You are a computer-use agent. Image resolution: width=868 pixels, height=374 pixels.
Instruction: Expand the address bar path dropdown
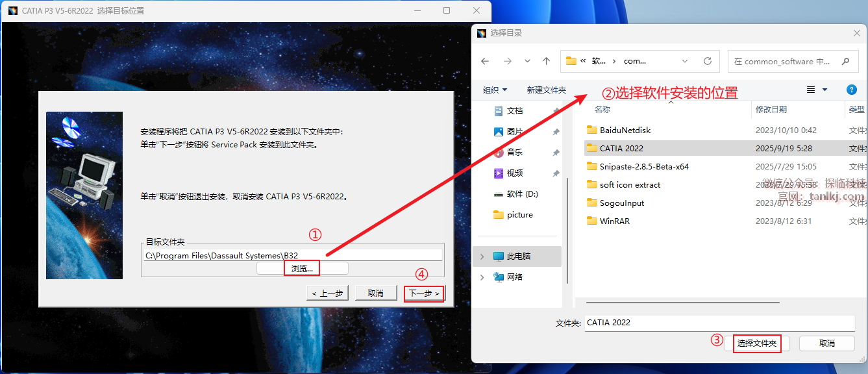pos(685,61)
